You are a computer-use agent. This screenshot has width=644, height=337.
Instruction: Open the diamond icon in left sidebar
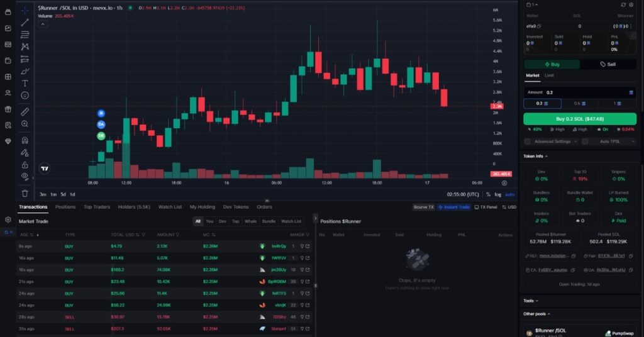(8, 141)
